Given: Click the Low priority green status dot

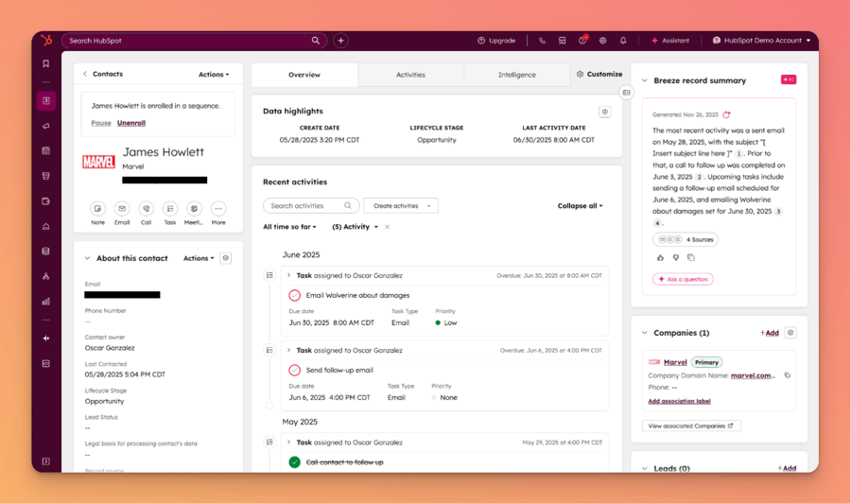Looking at the screenshot, I should (x=438, y=323).
